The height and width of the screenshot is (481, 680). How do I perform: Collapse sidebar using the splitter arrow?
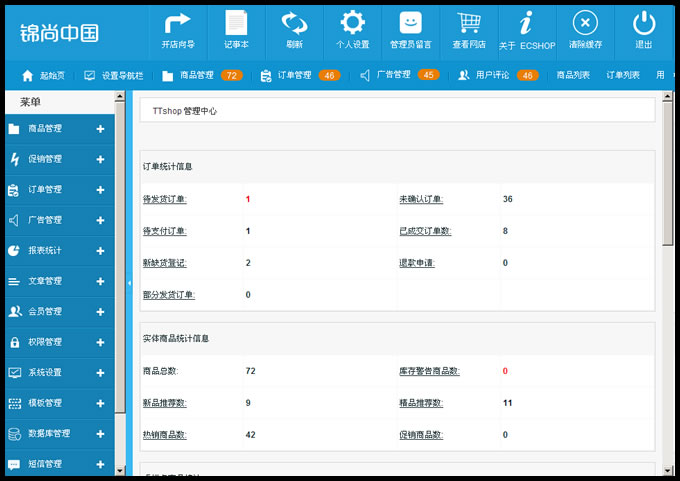coord(129,283)
